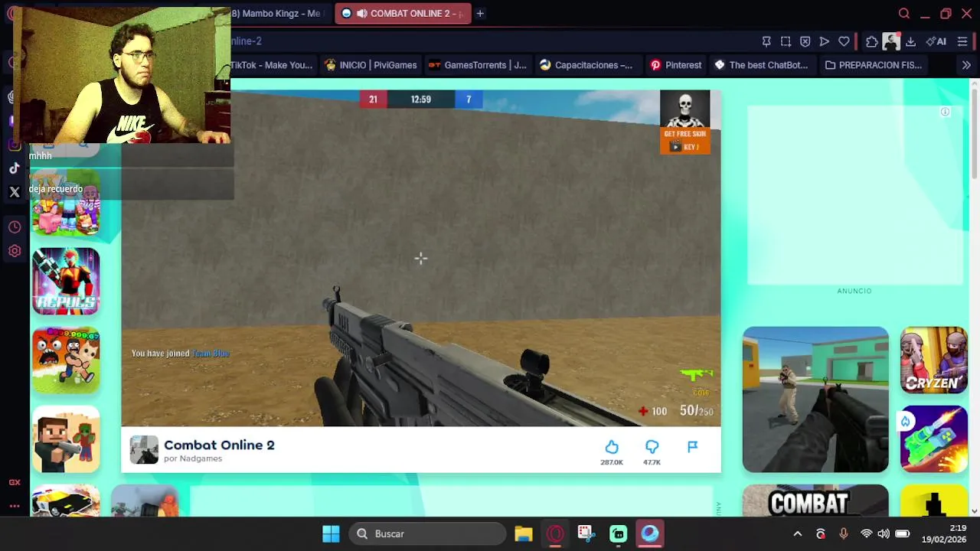
Task: Open the browser tab search magnifier
Action: [904, 13]
